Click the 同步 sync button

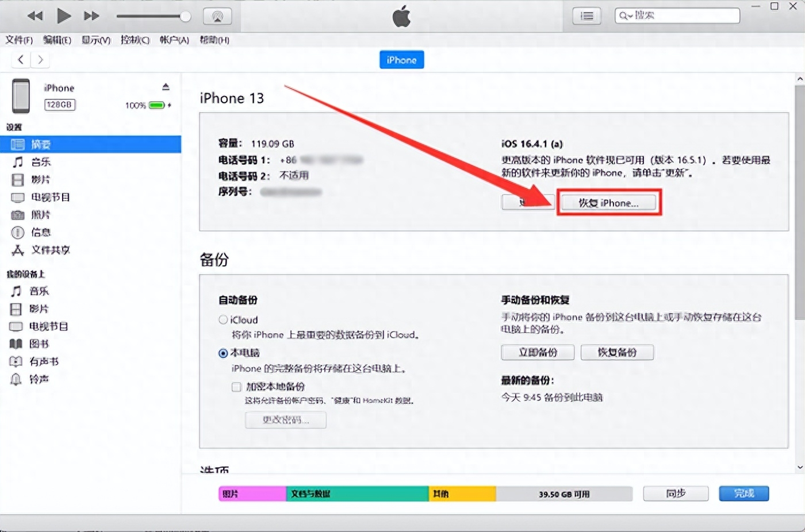[676, 494]
